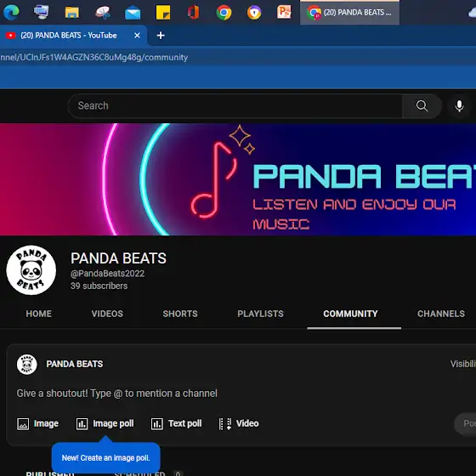Select the PANDA BEATS - YouTube browser tab
The image size is (476, 476).
pyautogui.click(x=73, y=36)
